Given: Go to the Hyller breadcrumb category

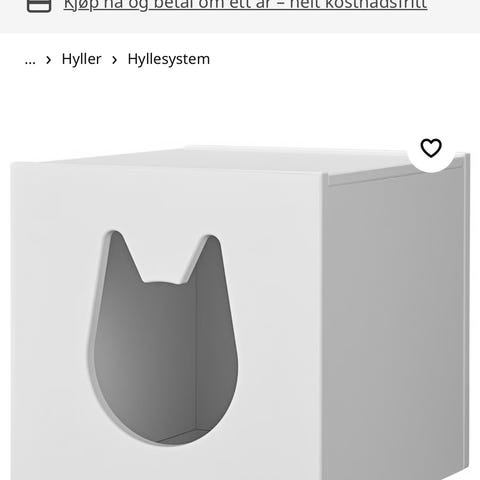Looking at the screenshot, I should tap(82, 59).
